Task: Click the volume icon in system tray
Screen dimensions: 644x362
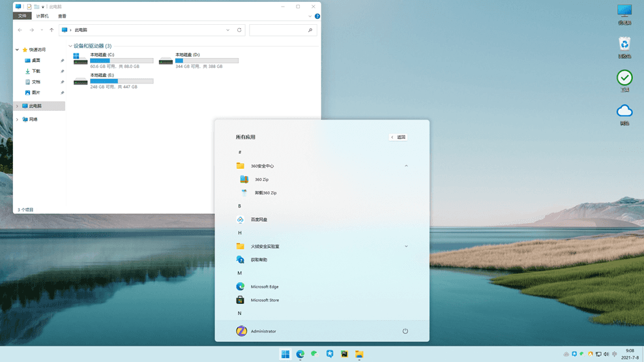Action: (606, 354)
